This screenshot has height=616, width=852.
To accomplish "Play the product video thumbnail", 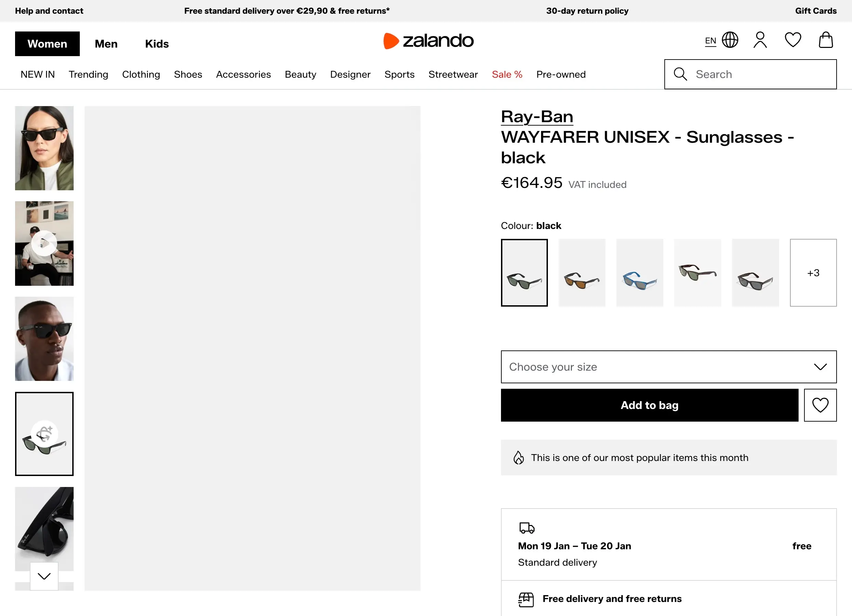I will point(44,243).
